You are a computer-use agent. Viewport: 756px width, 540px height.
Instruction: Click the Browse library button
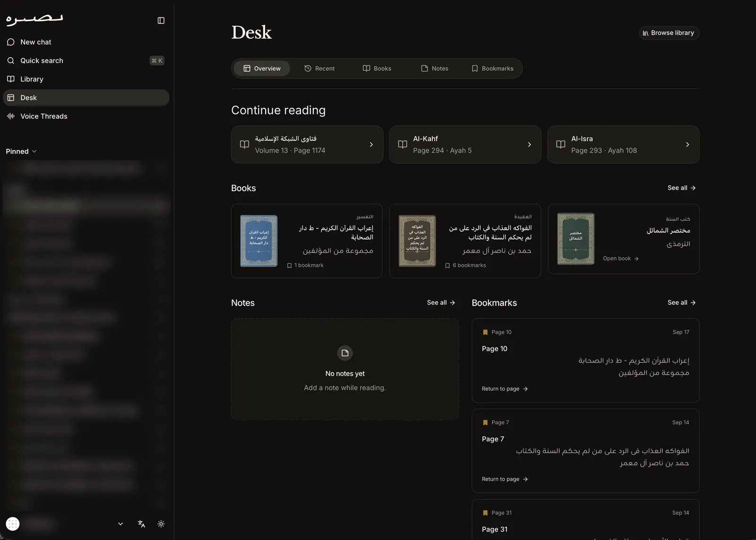point(669,33)
